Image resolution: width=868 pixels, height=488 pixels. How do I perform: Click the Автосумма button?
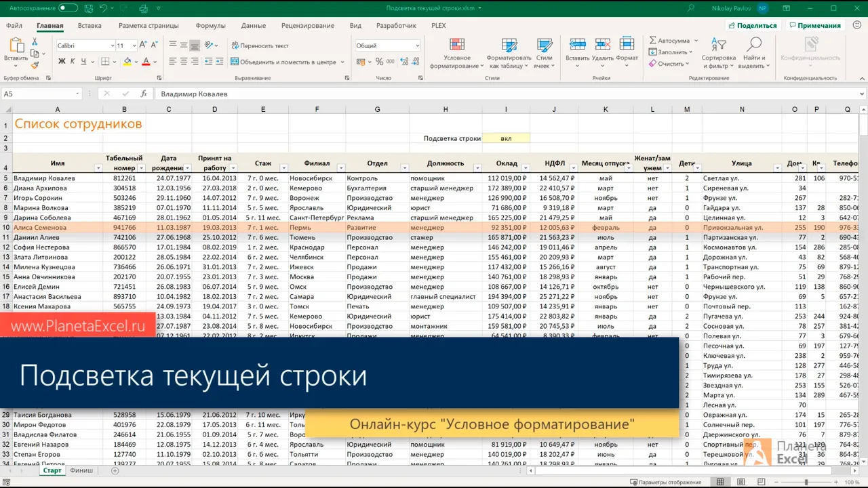click(x=671, y=41)
